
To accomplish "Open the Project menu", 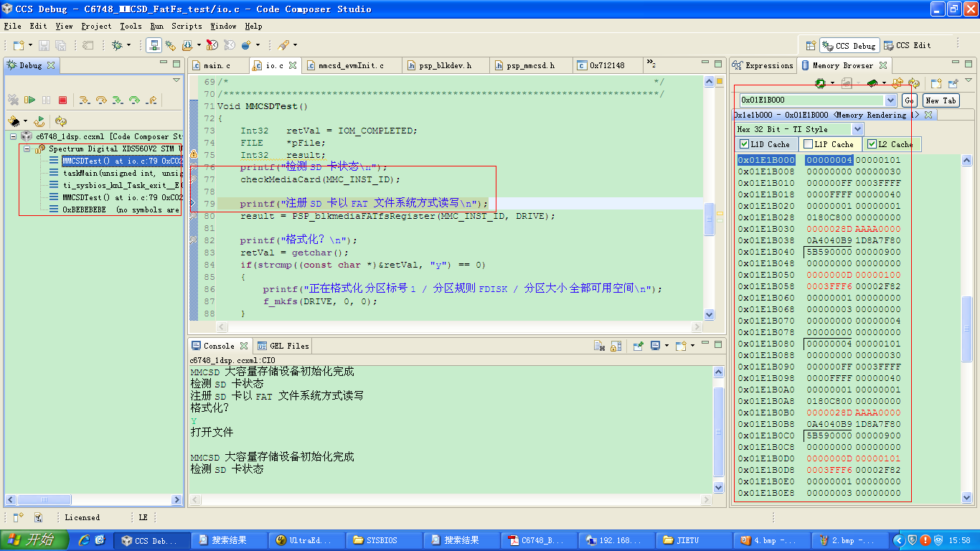I will coord(96,26).
